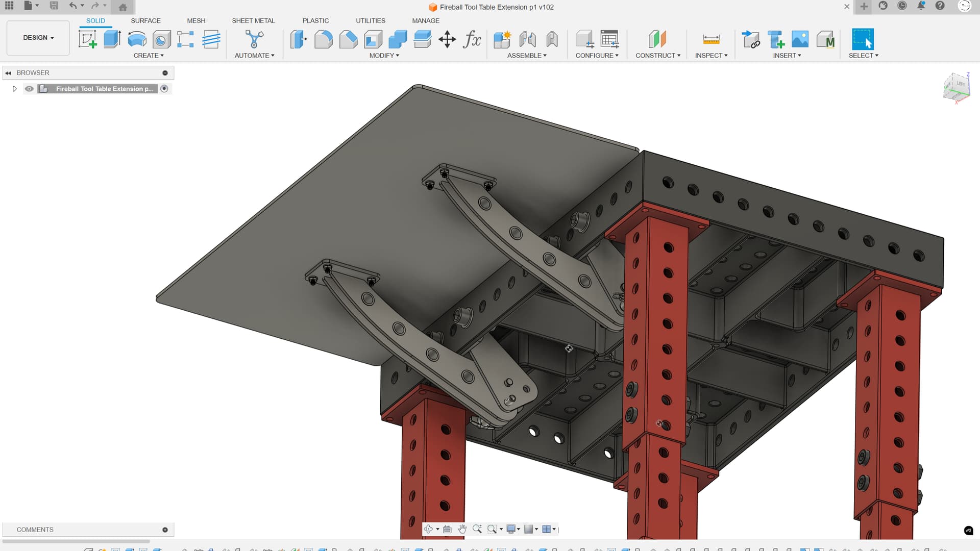The width and height of the screenshot is (980, 551).
Task: Activate the Select tool icon
Action: pyautogui.click(x=863, y=39)
